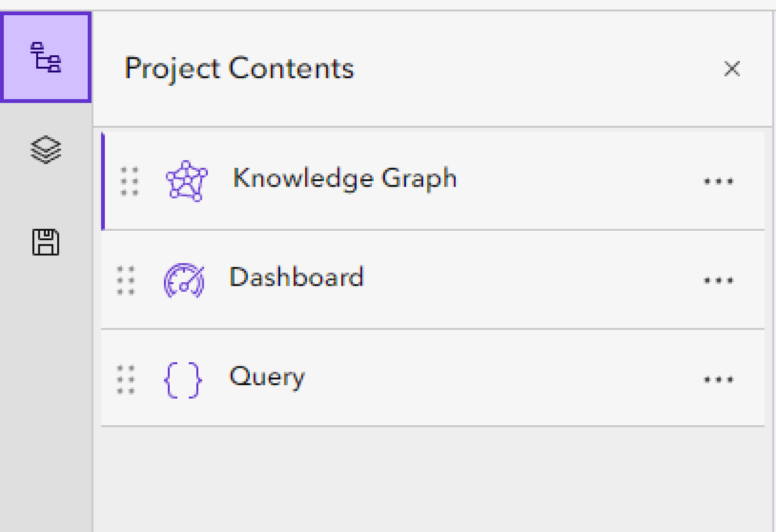The height and width of the screenshot is (532, 776).
Task: Click the Project Contents title
Action: point(239,69)
